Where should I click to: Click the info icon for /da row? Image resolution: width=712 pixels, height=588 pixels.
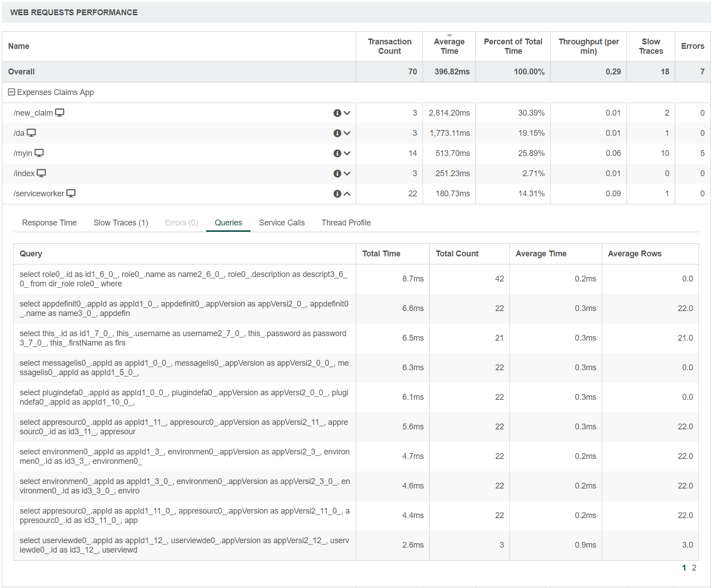click(x=337, y=133)
